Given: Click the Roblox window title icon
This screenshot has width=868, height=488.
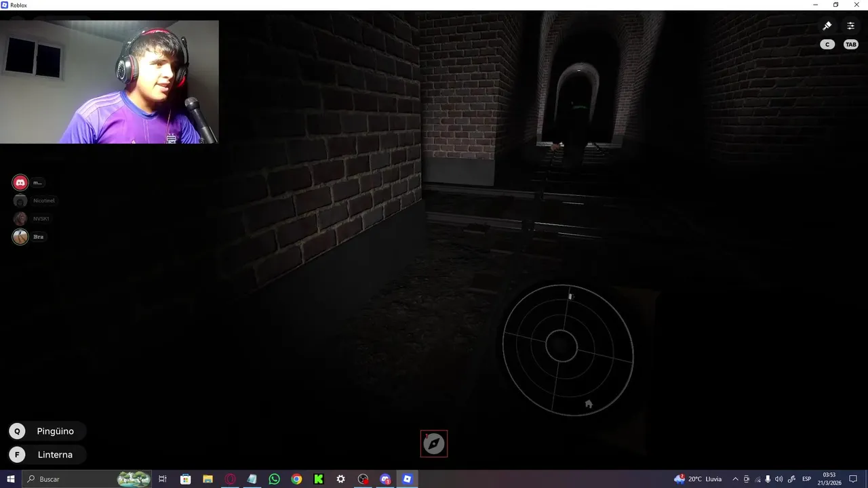Looking at the screenshot, I should pyautogui.click(x=5, y=5).
